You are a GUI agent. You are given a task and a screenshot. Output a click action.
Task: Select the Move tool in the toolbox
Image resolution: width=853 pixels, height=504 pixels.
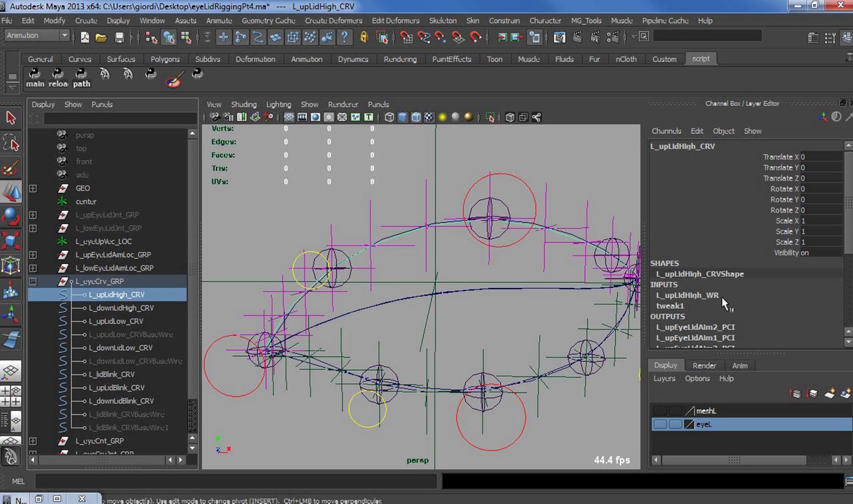tap(11, 192)
